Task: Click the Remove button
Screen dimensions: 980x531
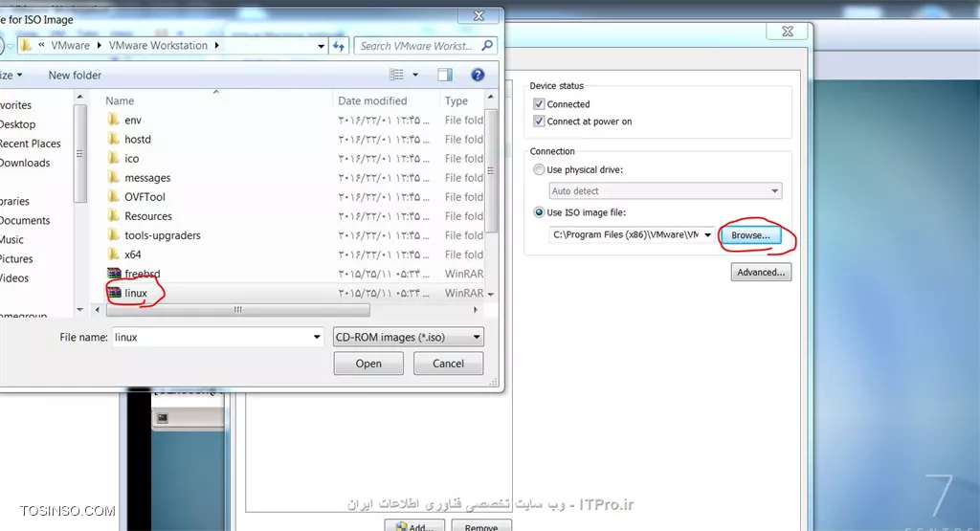Action: [481, 526]
